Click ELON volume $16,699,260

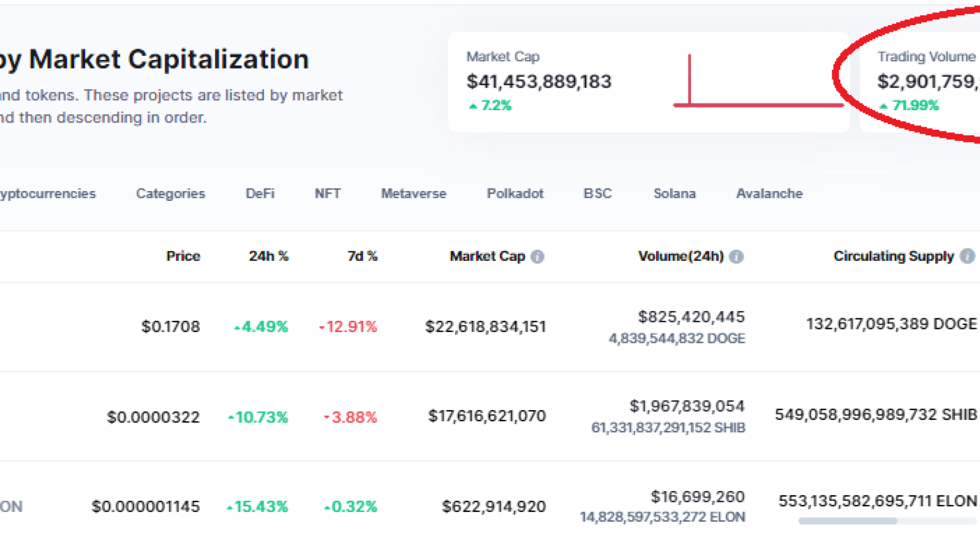click(698, 497)
